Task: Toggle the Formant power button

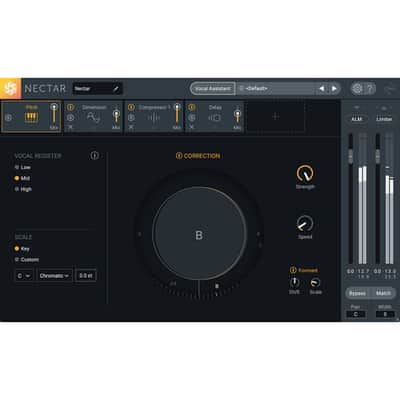Action: (x=293, y=270)
